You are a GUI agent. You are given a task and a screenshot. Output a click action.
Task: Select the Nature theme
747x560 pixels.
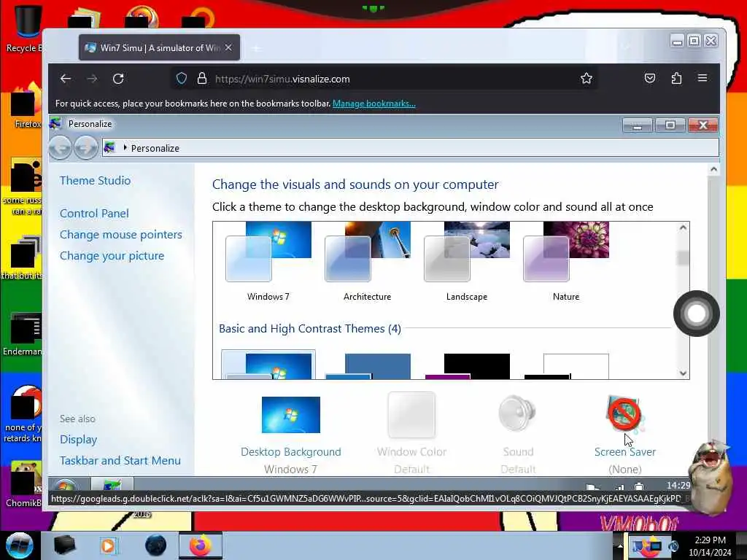[566, 262]
